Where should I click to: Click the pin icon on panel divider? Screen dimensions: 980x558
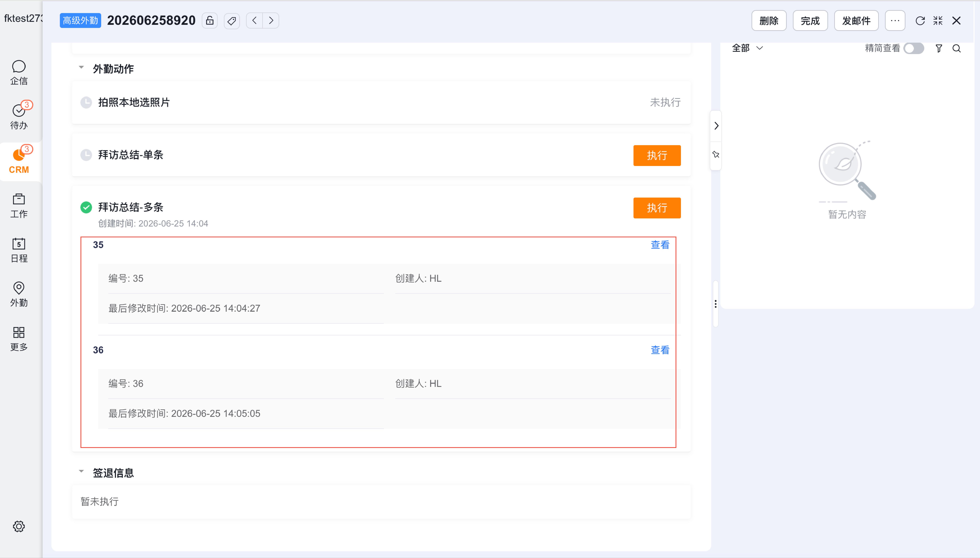[716, 154]
